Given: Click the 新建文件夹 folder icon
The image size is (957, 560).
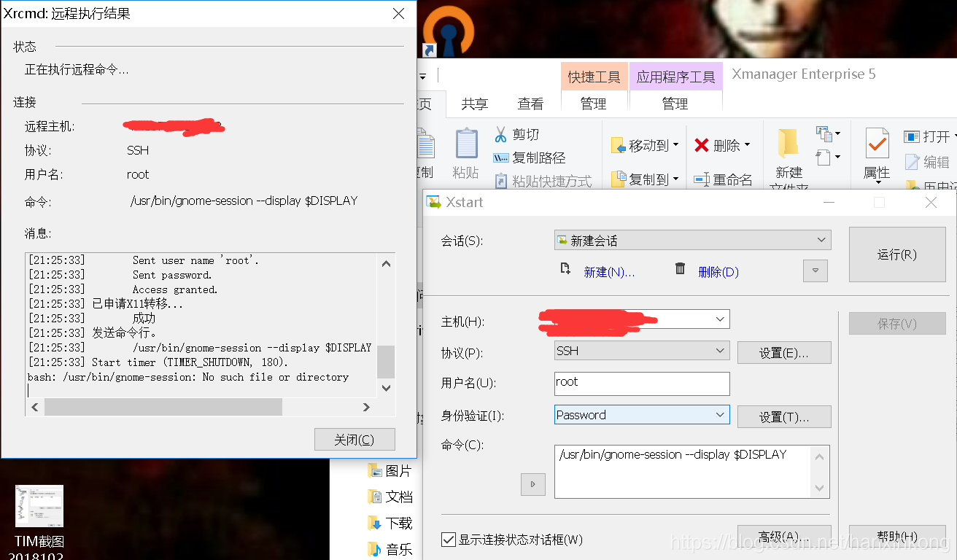Looking at the screenshot, I should coord(789,144).
